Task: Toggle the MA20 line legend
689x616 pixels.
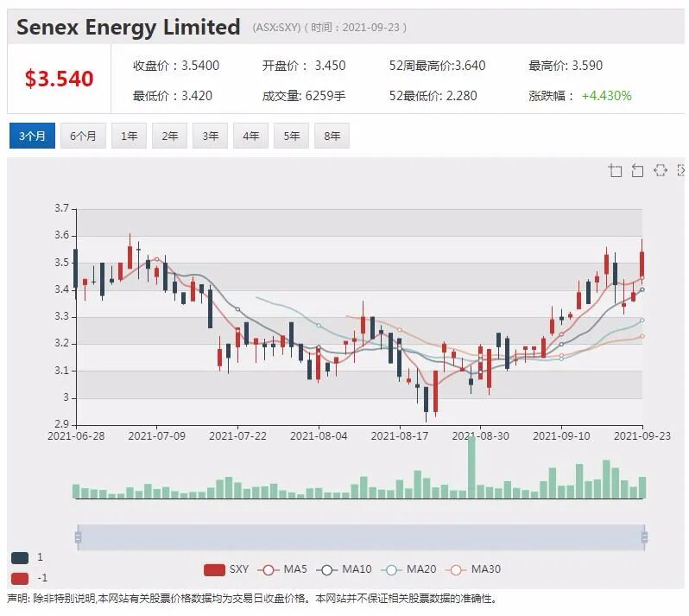Action: click(408, 569)
